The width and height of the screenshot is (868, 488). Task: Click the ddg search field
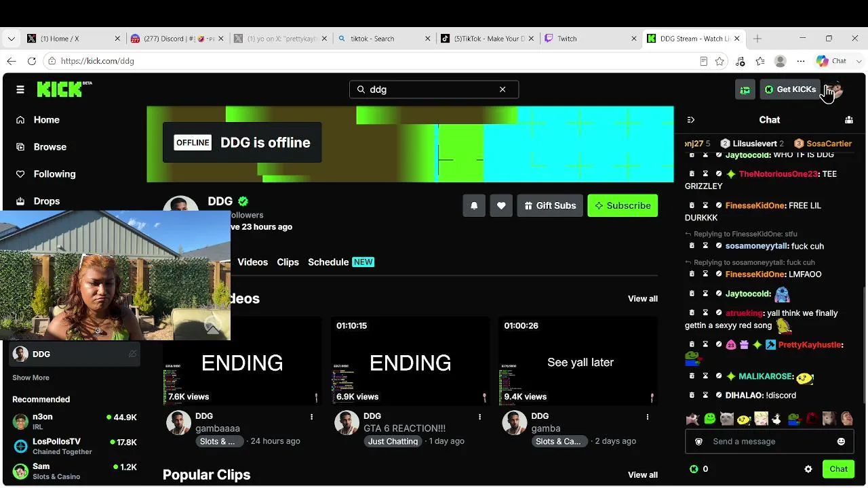point(434,89)
